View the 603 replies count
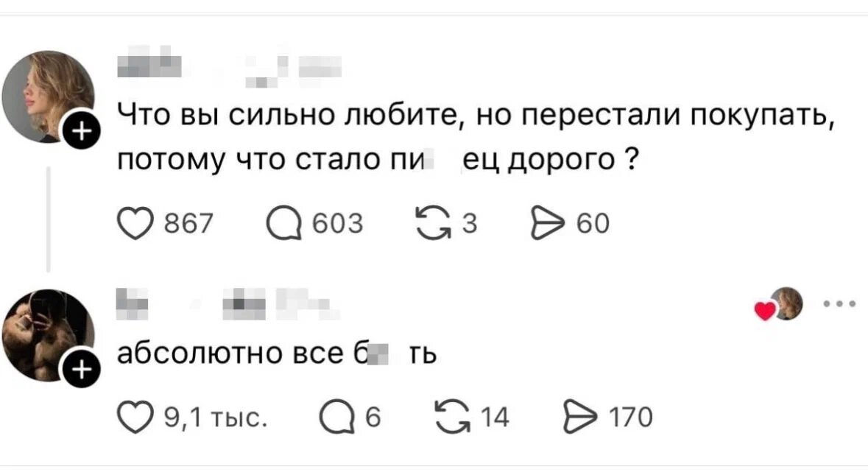This screenshot has width=868, height=475. pos(337,223)
